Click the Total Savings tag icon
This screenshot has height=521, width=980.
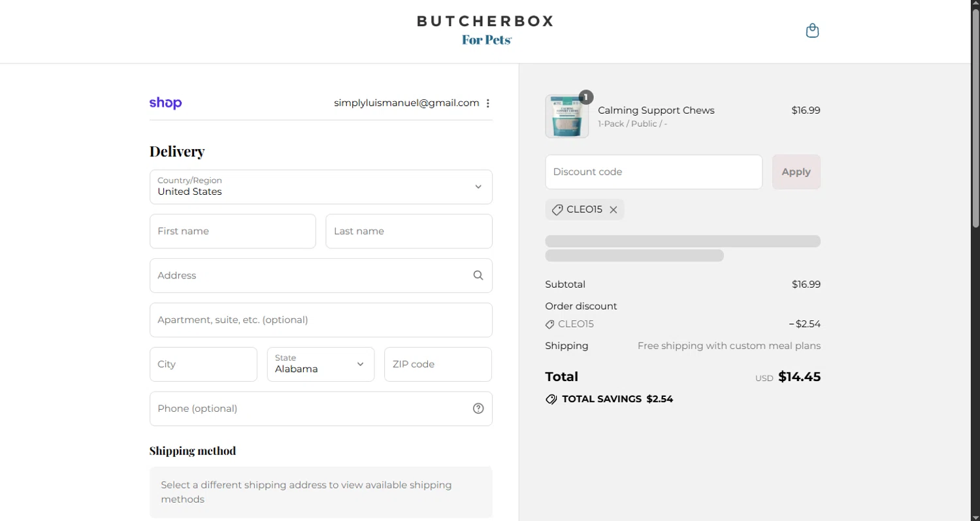[x=551, y=399]
